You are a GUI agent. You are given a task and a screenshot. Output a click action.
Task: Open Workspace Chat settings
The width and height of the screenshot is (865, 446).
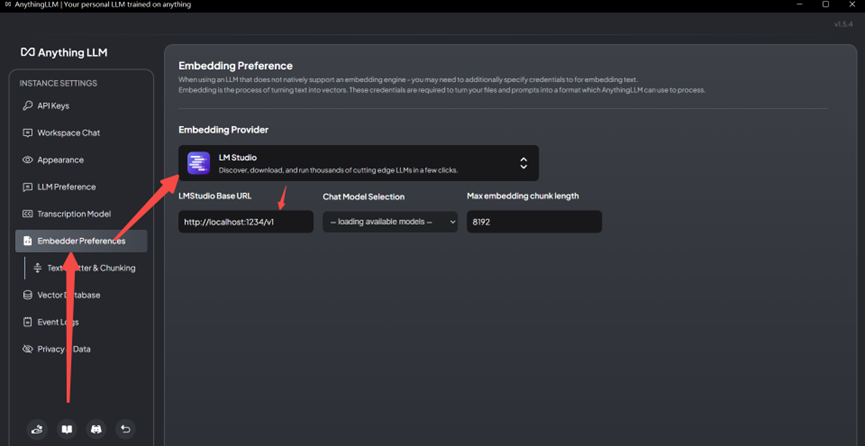coord(68,133)
